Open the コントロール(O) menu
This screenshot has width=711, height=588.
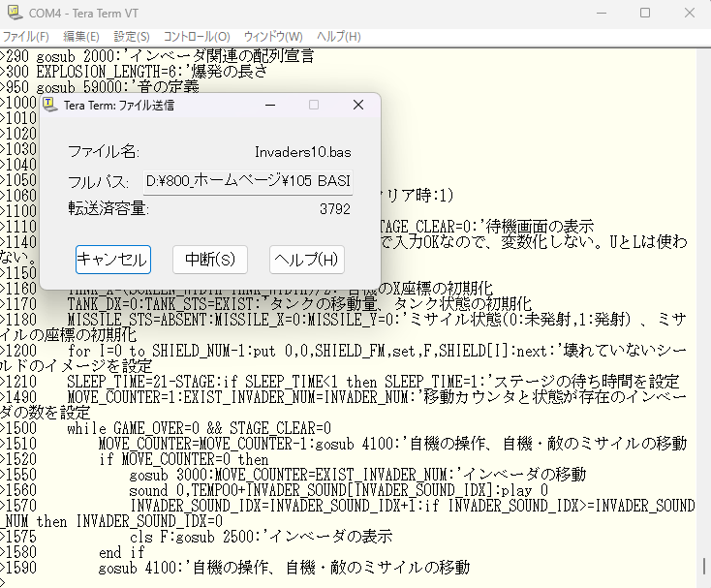[x=197, y=36]
